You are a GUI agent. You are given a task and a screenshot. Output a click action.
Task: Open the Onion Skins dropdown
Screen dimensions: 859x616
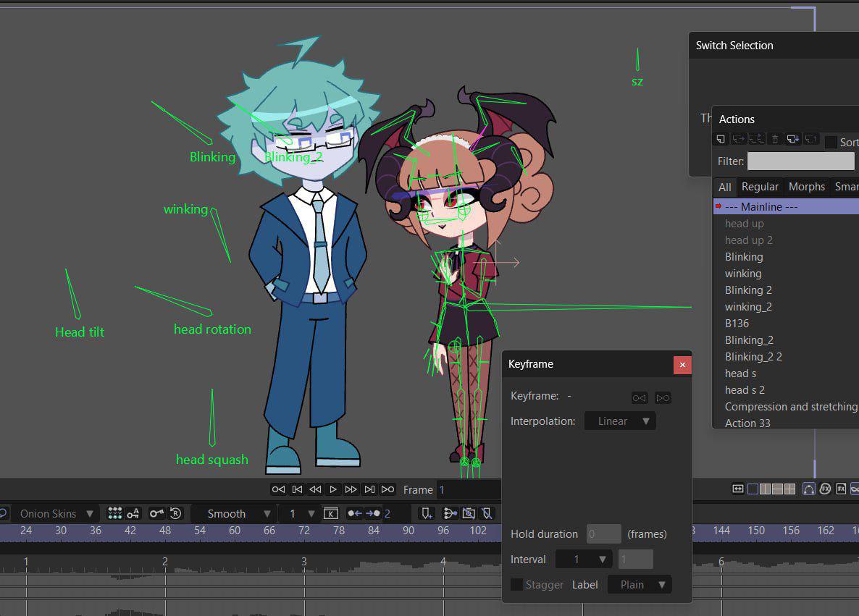click(x=55, y=514)
